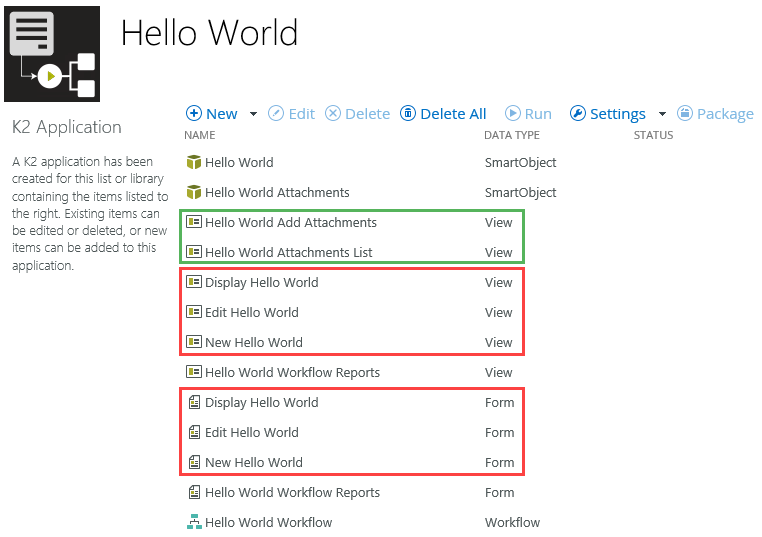Click the Settings wrench icon
The height and width of the screenshot is (537, 762).
point(577,114)
